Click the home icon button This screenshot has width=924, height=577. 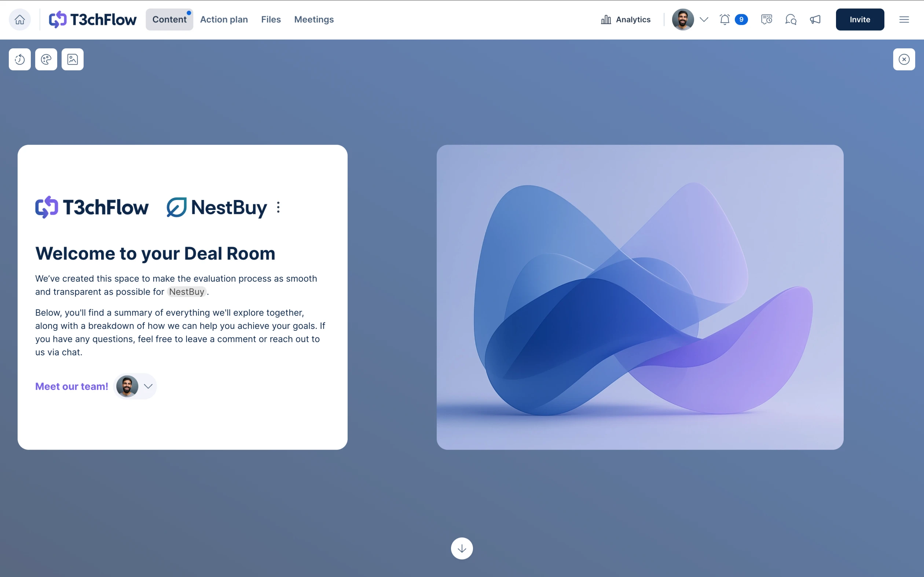[x=20, y=19]
